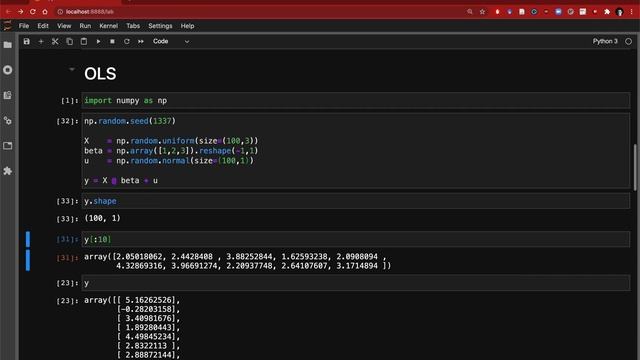640x360 pixels.
Task: Switch kernel via Python 3 label
Action: coord(605,41)
